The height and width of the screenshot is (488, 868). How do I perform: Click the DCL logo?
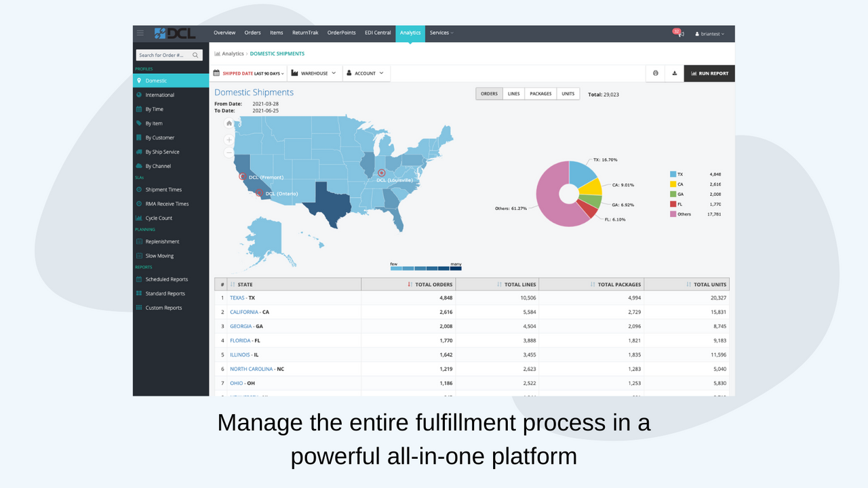(x=174, y=33)
